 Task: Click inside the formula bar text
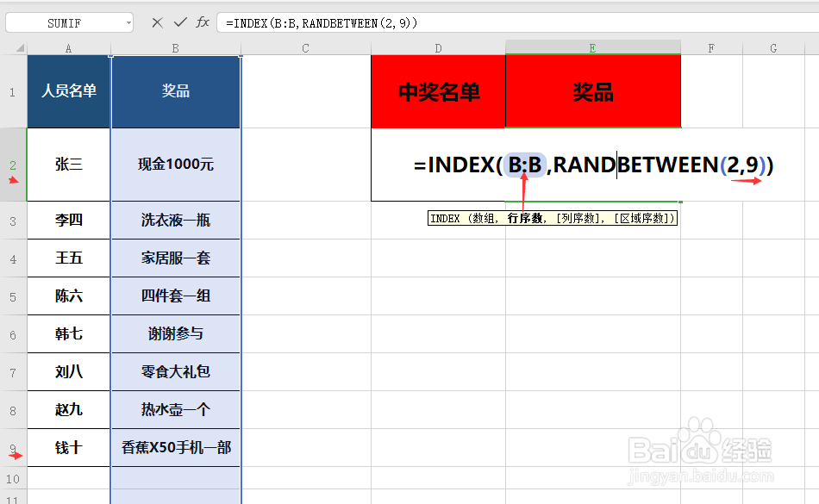(x=322, y=23)
